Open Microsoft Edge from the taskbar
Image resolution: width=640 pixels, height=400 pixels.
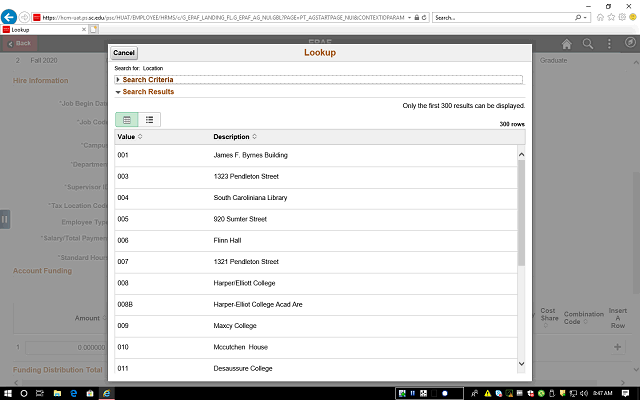click(x=73, y=393)
